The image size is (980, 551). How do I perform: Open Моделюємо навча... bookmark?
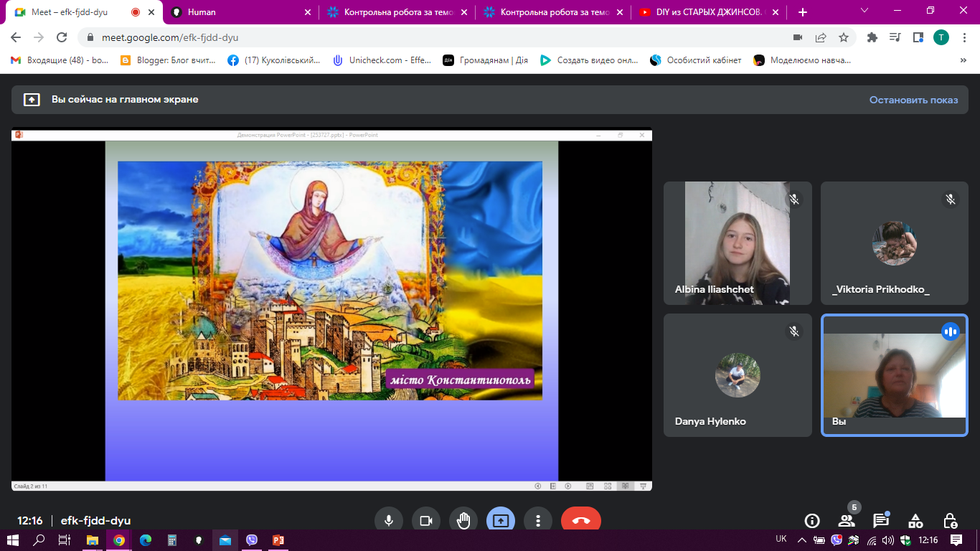pos(803,60)
